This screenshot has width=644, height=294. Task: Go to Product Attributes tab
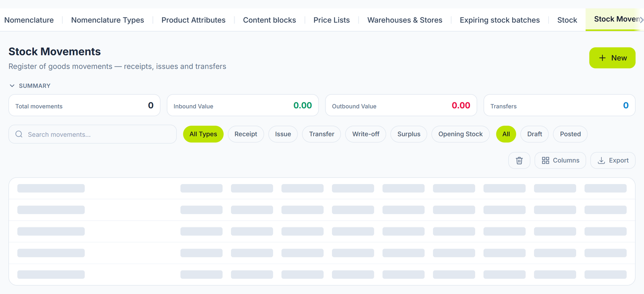coord(194,20)
